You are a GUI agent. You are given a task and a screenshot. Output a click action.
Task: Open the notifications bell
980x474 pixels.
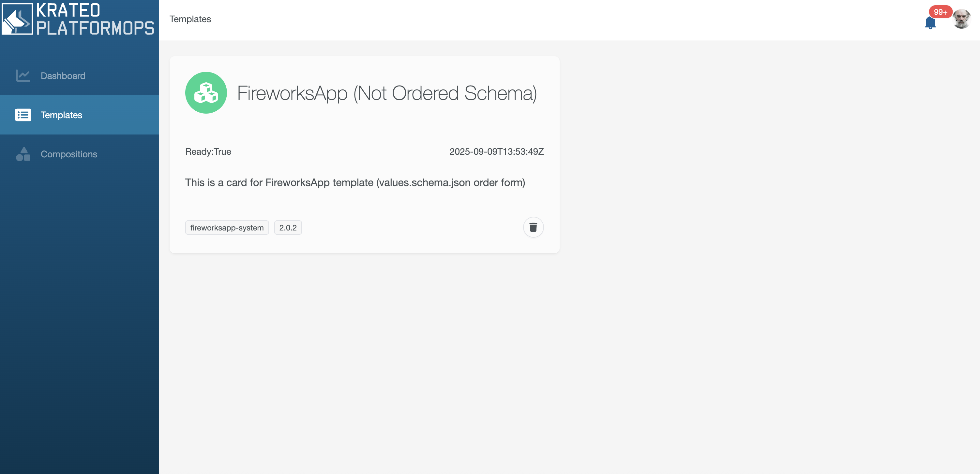pos(930,23)
